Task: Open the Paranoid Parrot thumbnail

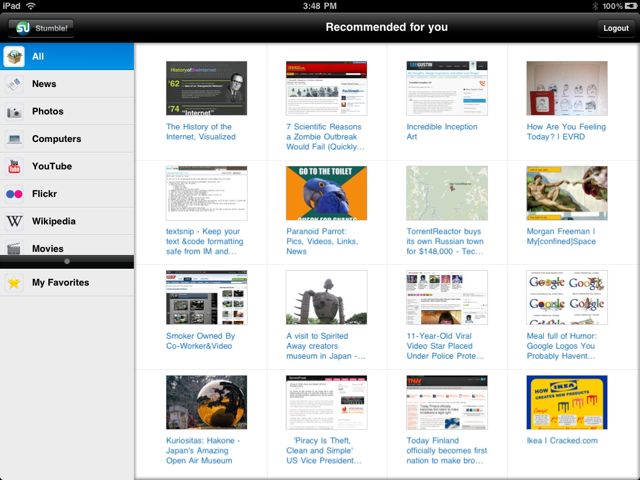Action: pyautogui.click(x=327, y=193)
